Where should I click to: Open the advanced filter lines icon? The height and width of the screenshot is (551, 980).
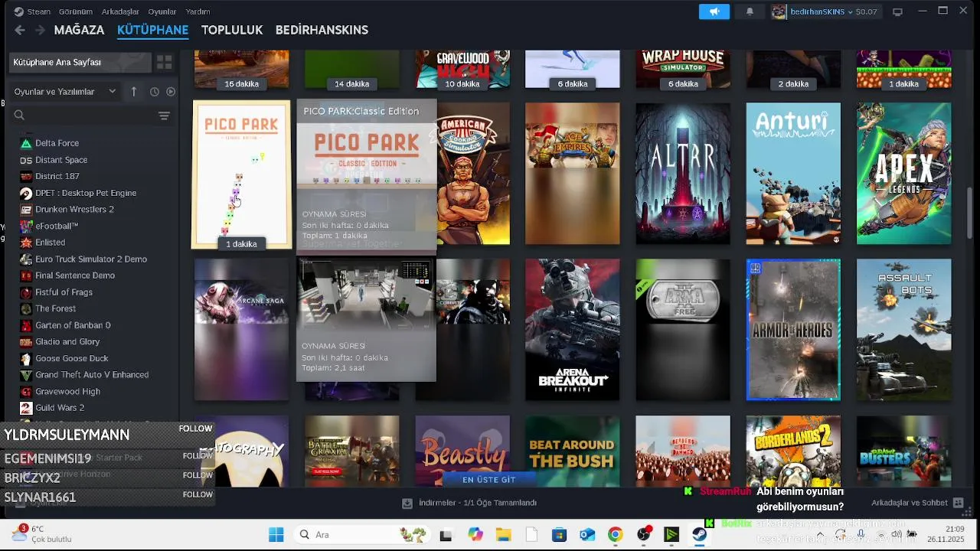164,116
